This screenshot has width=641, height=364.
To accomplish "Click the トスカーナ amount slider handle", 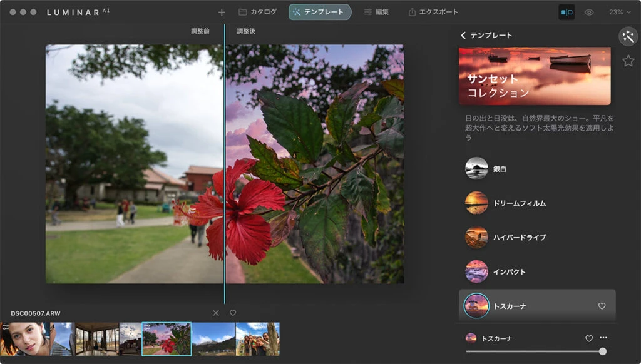I will point(603,351).
